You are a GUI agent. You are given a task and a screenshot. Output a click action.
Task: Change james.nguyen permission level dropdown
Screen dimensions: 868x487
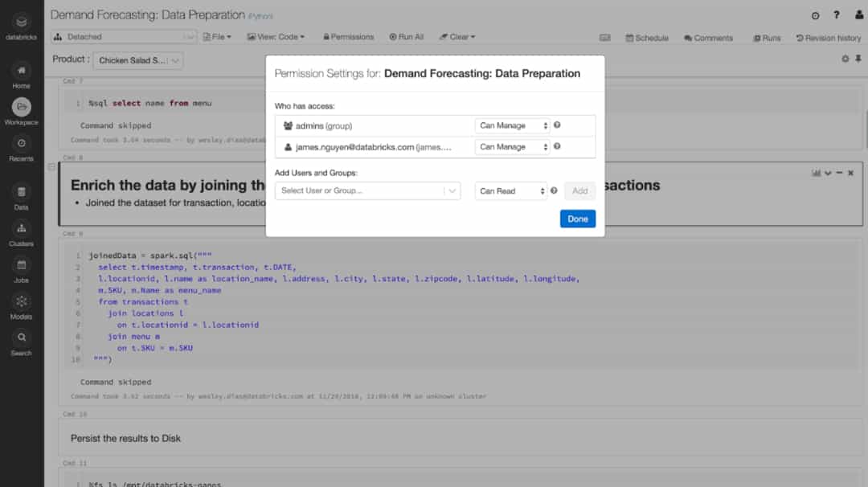click(x=512, y=147)
